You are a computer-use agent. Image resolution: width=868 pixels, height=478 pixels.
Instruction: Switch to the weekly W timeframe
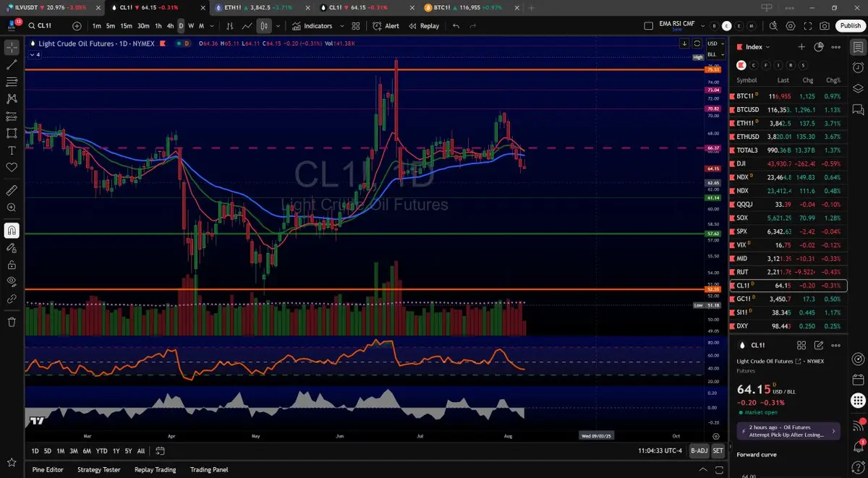(x=191, y=25)
